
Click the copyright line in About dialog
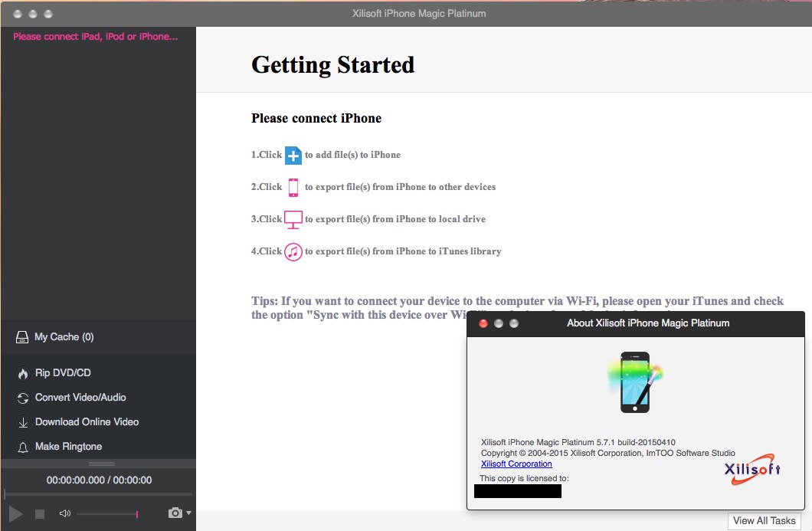[608, 454]
